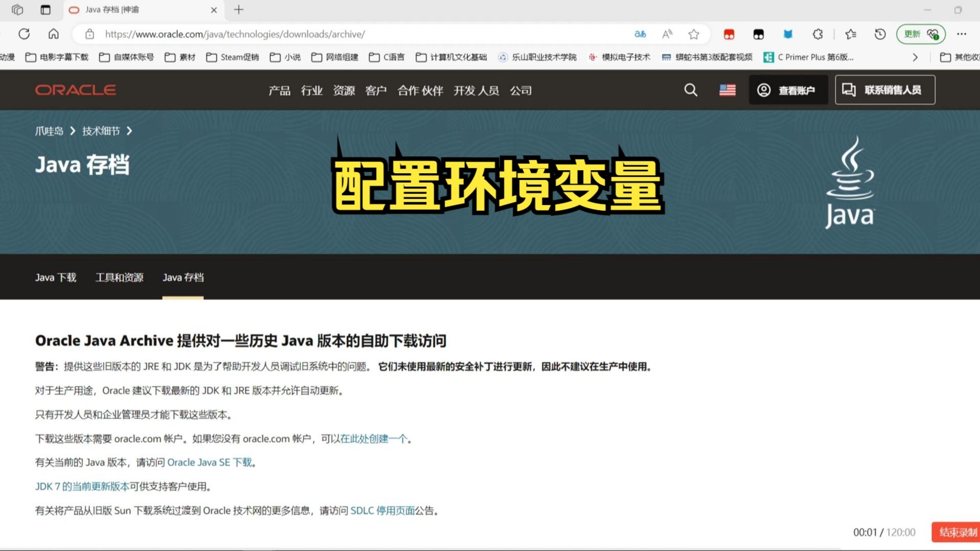Open the browser extensions puzzle icon
This screenshot has height=551, width=980.
pyautogui.click(x=818, y=34)
